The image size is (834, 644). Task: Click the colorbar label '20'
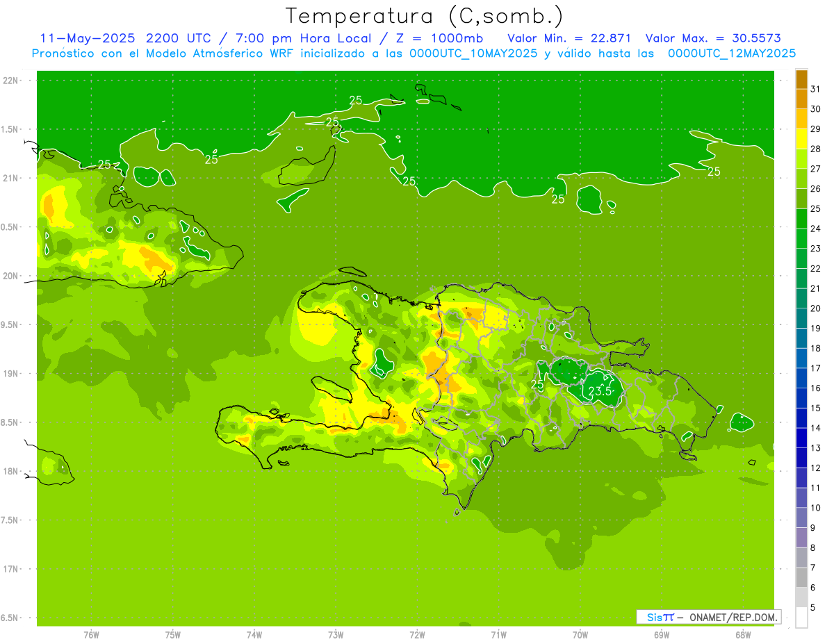[817, 308]
